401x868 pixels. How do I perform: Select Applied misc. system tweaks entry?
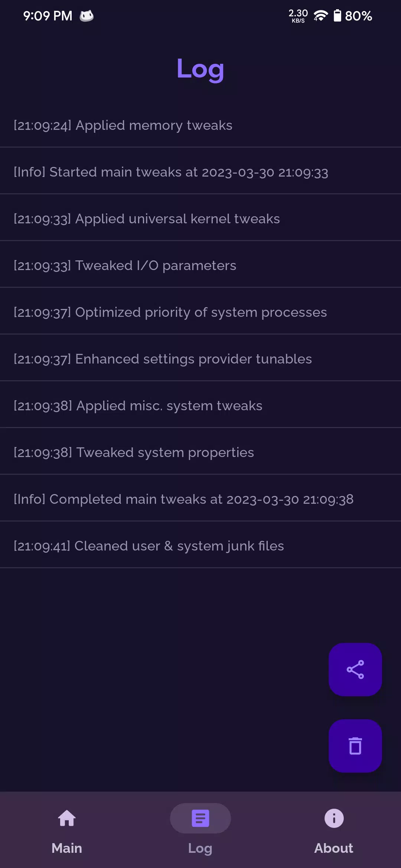[200, 406]
